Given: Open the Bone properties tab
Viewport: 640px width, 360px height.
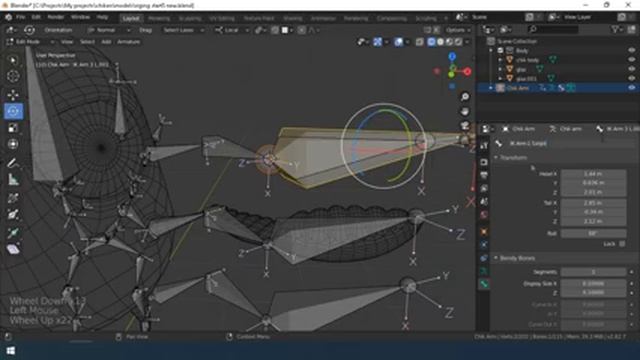Looking at the screenshot, I should click(484, 284).
